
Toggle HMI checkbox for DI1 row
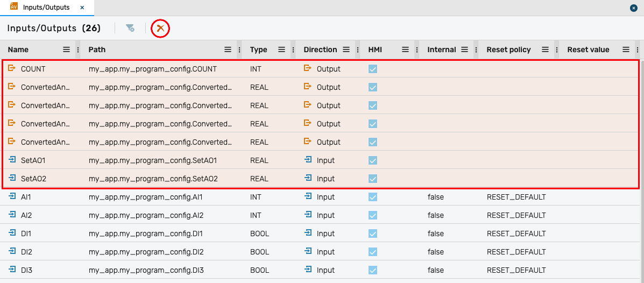(373, 234)
